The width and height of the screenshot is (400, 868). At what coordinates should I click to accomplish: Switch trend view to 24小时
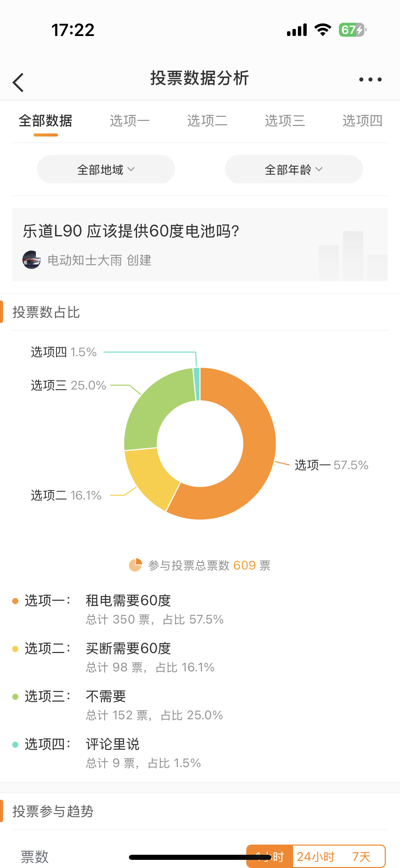tap(316, 856)
